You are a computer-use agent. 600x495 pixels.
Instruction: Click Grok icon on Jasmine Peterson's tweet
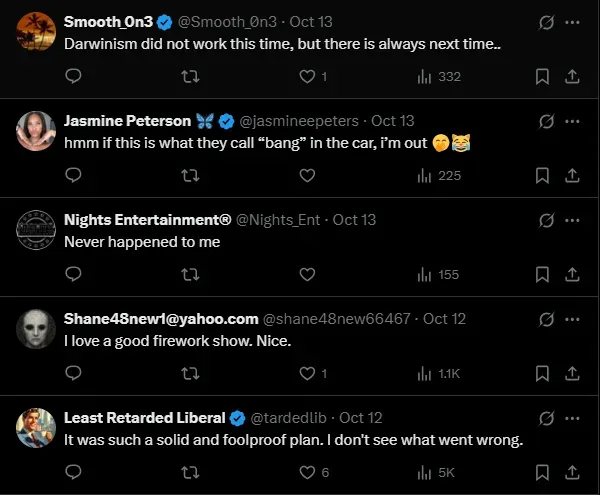tap(547, 120)
